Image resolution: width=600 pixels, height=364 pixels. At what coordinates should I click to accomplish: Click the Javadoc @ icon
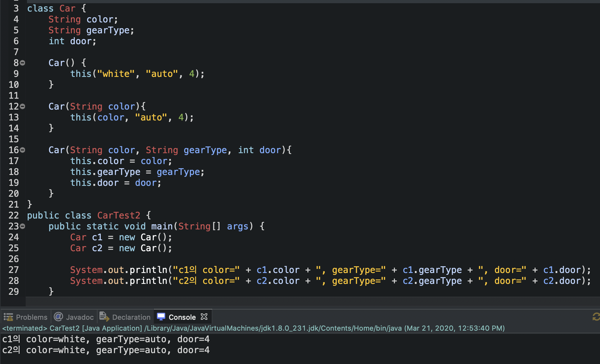pyautogui.click(x=58, y=317)
